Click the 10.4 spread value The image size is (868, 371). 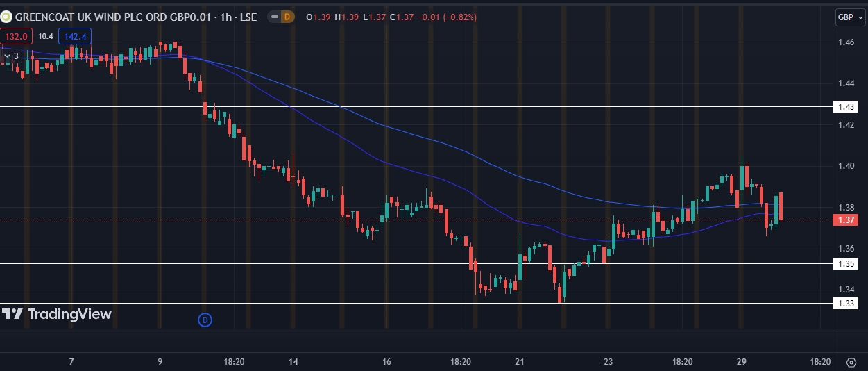pos(45,36)
